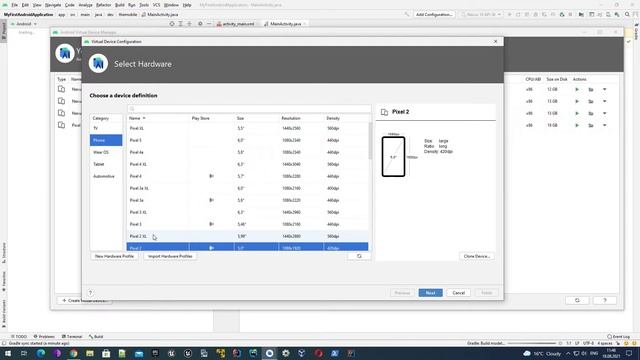
Task: Refresh the device definition list
Action: point(359,256)
